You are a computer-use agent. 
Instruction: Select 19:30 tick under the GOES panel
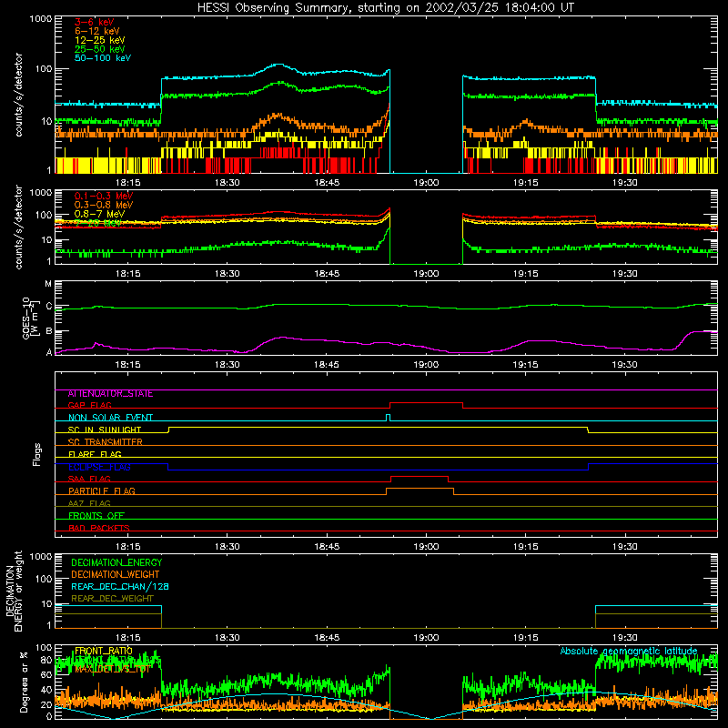click(624, 365)
